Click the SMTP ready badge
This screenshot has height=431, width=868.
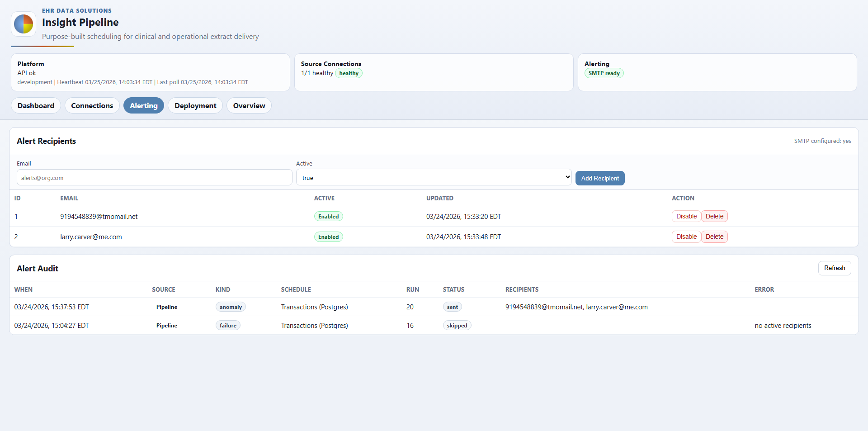(604, 73)
